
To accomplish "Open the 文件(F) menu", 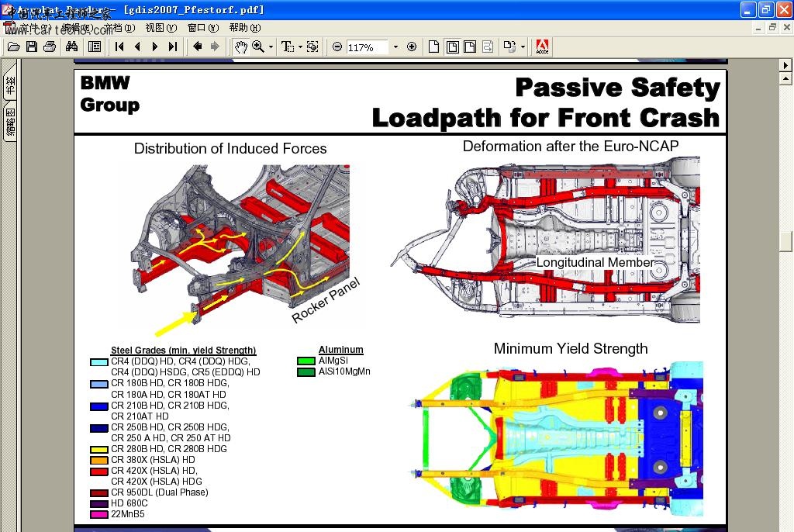I will pyautogui.click(x=36, y=28).
